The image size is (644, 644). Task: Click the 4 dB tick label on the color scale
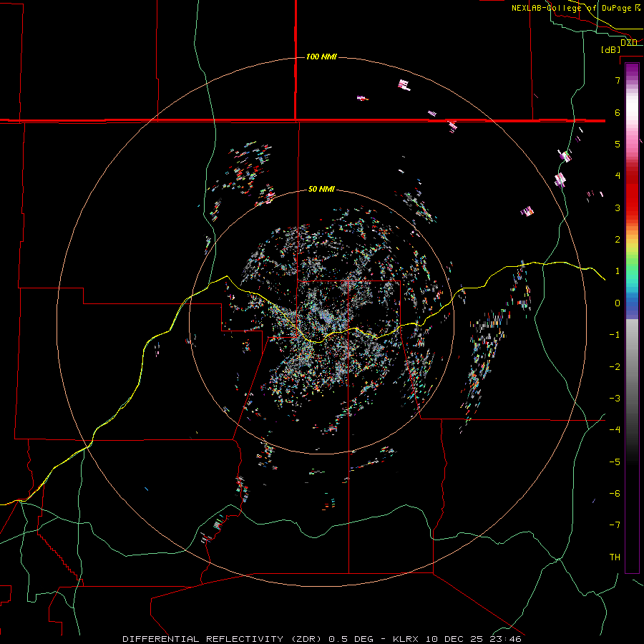click(618, 175)
